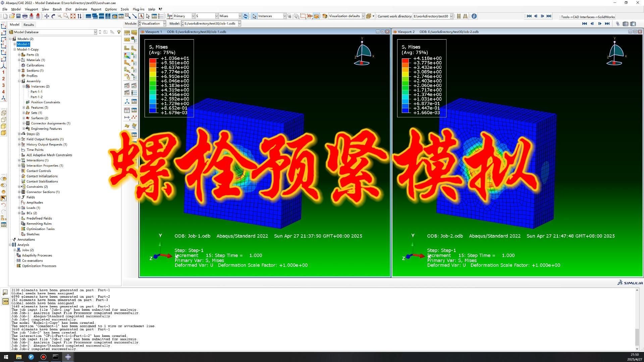Select Connector Assignments (1) in tree
The image size is (644, 362).
point(51,123)
